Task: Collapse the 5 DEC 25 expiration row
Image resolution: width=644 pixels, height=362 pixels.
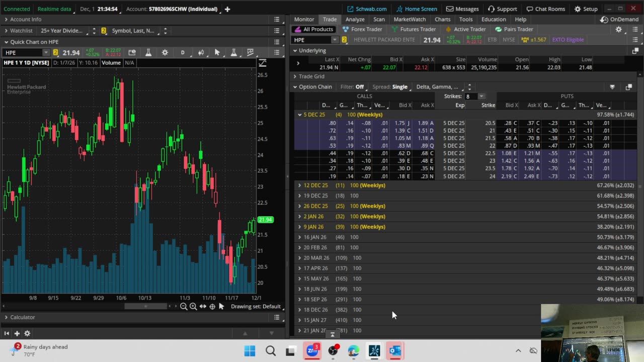Action: click(300, 115)
